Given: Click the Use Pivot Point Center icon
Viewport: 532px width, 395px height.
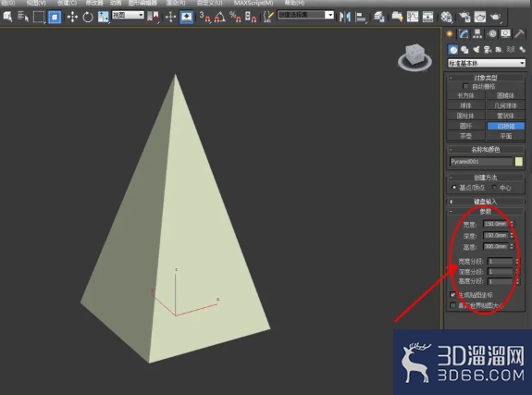Looking at the screenshot, I should click(153, 17).
